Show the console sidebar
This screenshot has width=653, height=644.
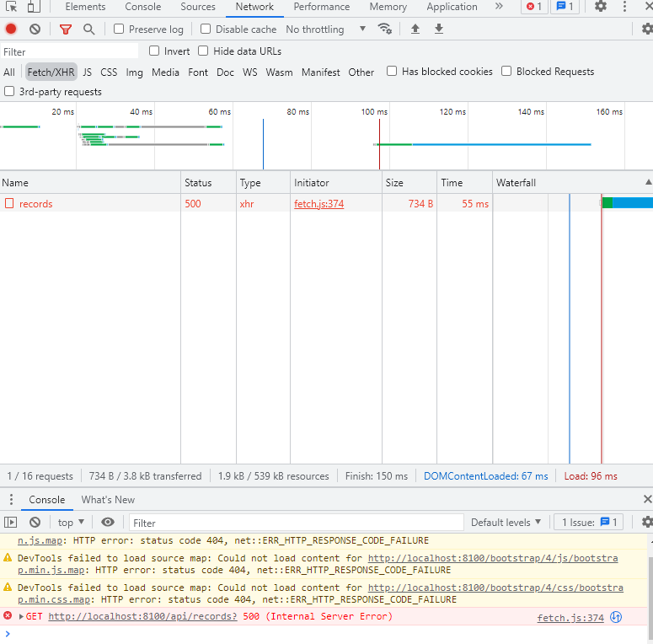click(x=10, y=522)
